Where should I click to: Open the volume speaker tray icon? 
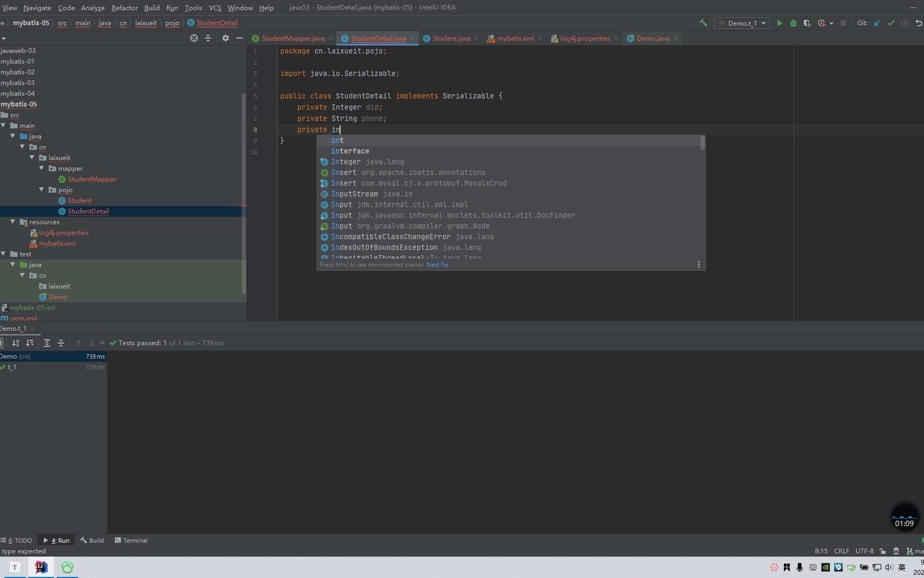click(889, 567)
